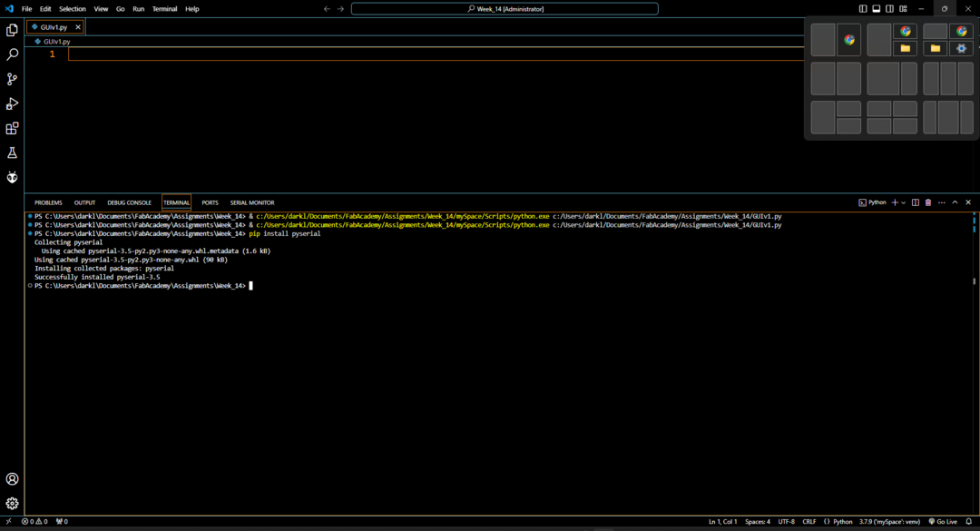Open the File menu

[x=27, y=9]
